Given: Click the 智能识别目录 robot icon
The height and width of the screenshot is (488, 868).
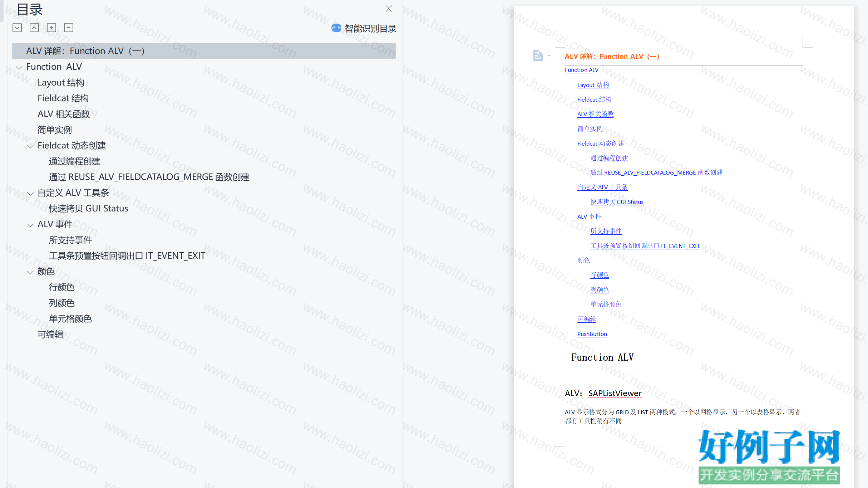Looking at the screenshot, I should pos(336,28).
